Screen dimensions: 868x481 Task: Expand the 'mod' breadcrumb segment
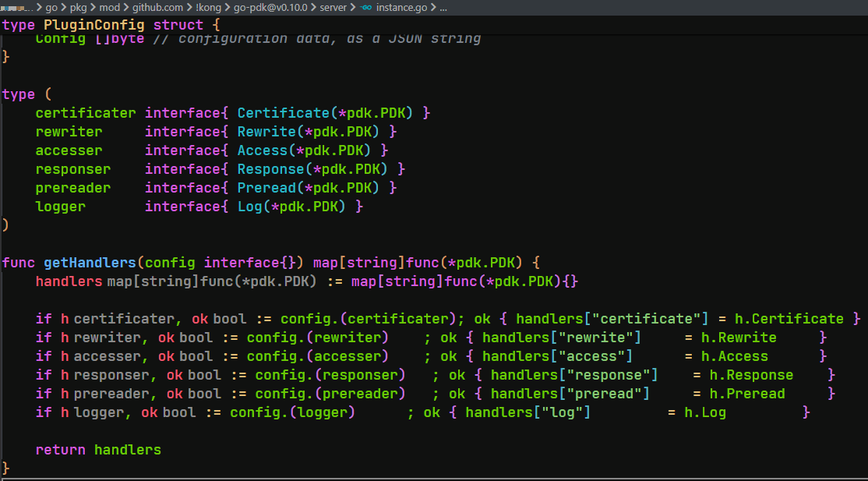pos(111,8)
